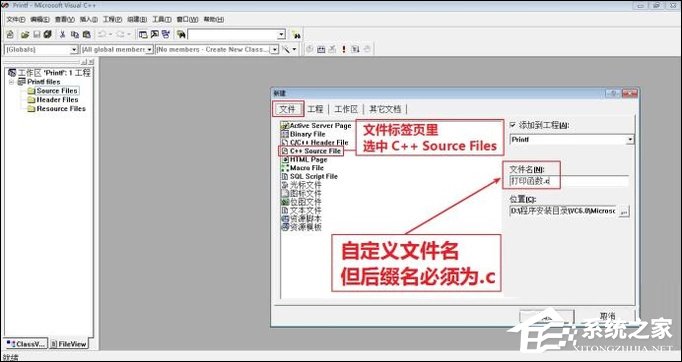The height and width of the screenshot is (362, 682).
Task: Click the WizardBar wand action icon
Action: pyautogui.click(x=286, y=49)
